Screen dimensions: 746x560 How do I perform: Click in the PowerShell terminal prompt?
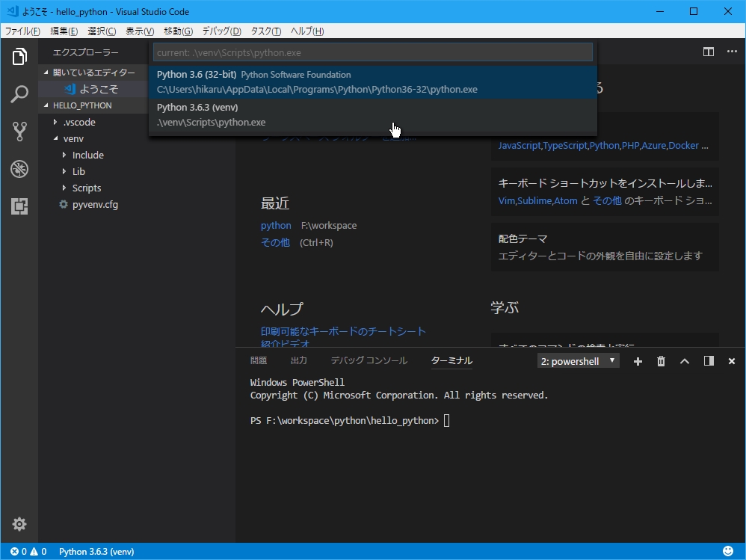(446, 421)
